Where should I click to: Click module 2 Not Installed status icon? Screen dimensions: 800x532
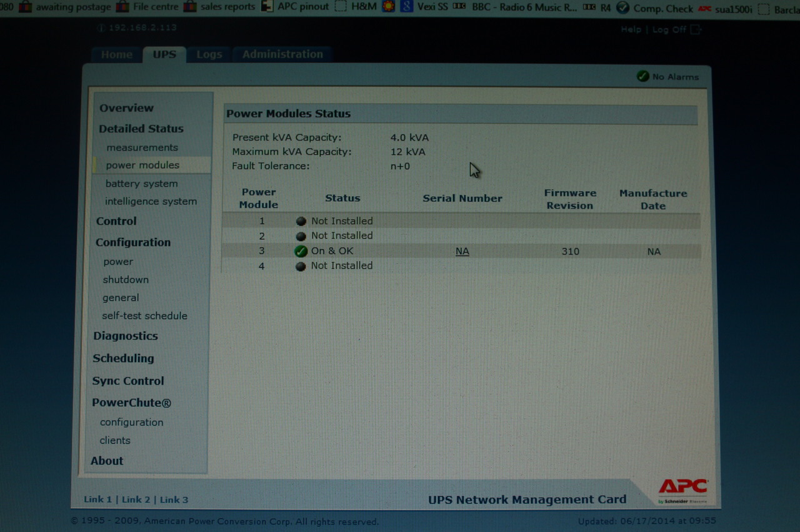tap(301, 236)
